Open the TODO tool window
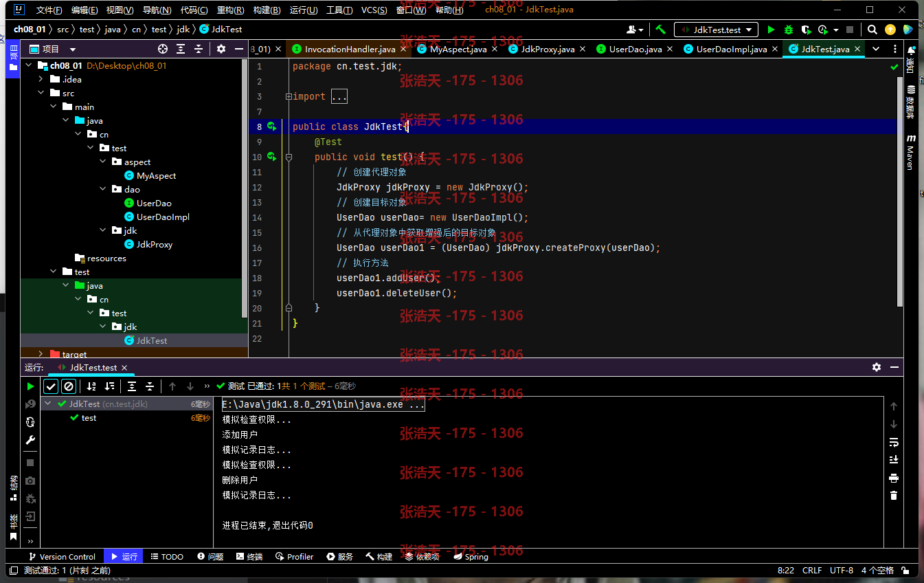The width and height of the screenshot is (924, 583). [x=167, y=557]
